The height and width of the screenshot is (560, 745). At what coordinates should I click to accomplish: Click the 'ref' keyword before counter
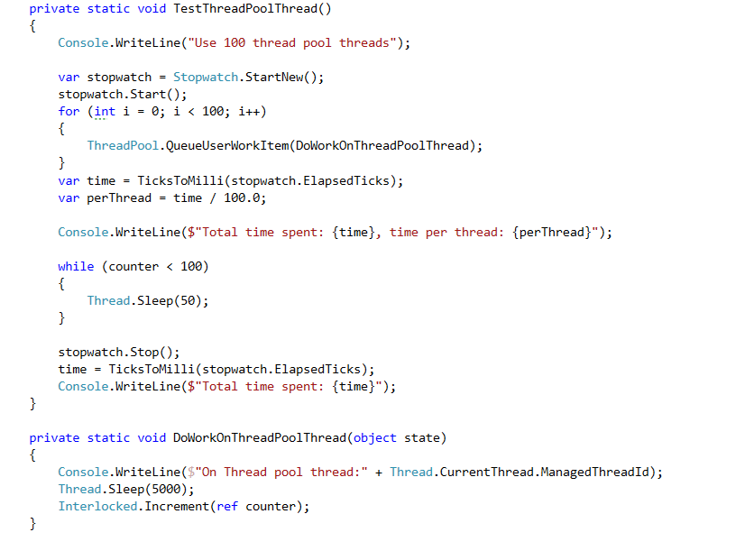click(227, 506)
